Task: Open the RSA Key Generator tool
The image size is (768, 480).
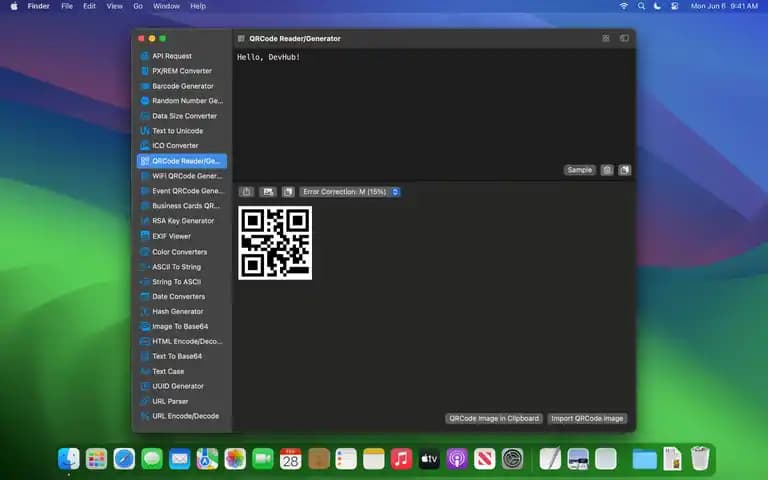Action: pyautogui.click(x=182, y=221)
